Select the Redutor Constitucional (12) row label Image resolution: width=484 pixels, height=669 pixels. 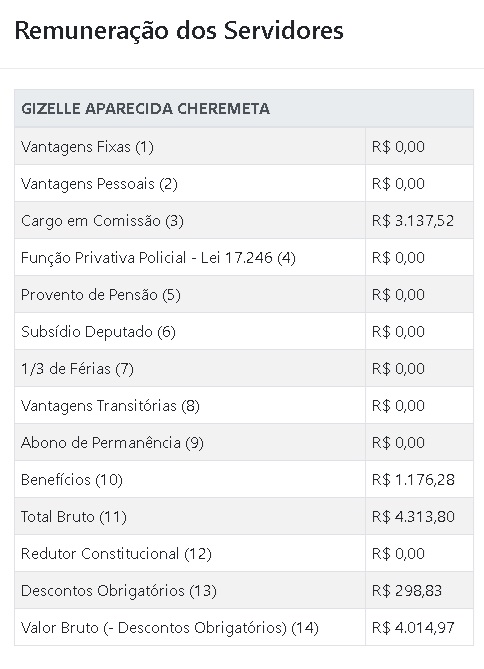[116, 554]
